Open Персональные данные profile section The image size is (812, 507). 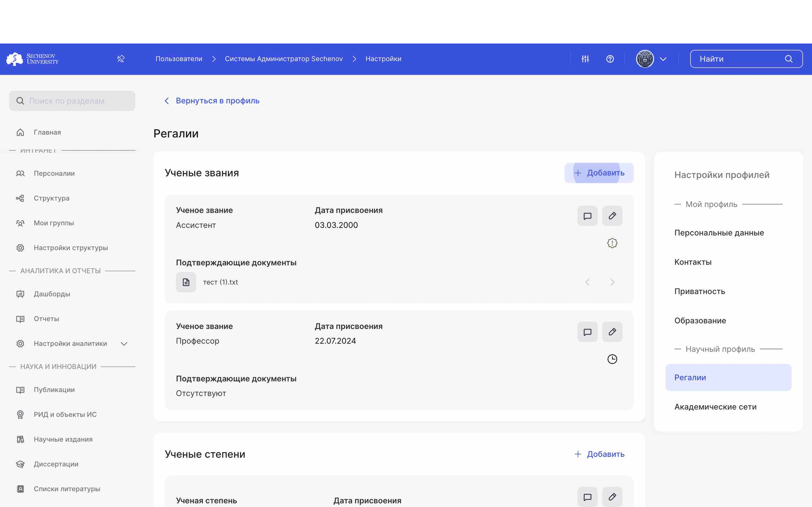(x=719, y=232)
